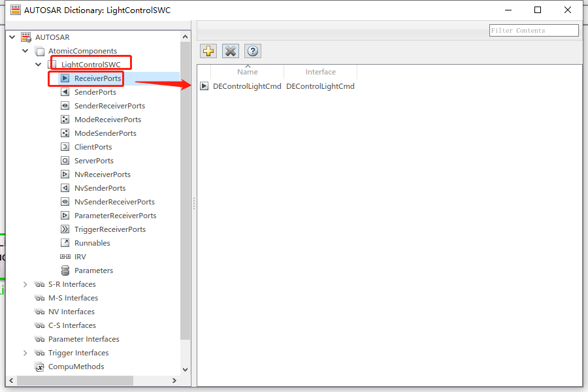Click the Delete X toolbar button

pos(231,51)
